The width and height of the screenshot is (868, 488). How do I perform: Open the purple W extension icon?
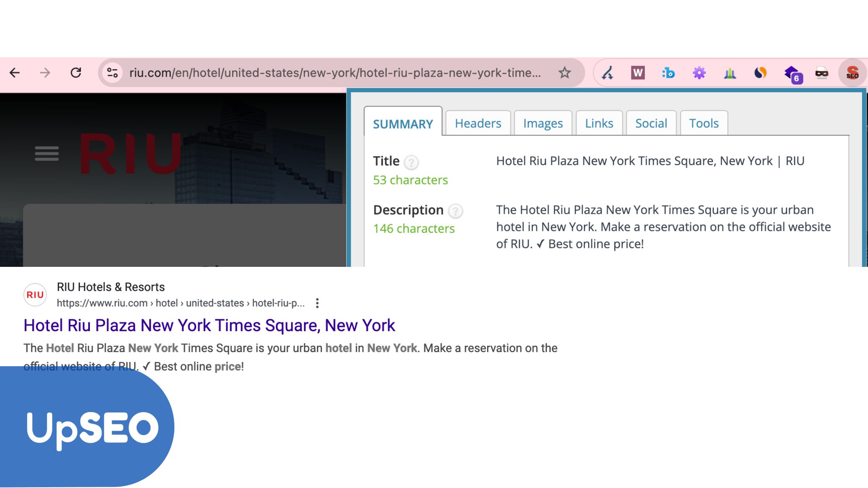point(637,73)
